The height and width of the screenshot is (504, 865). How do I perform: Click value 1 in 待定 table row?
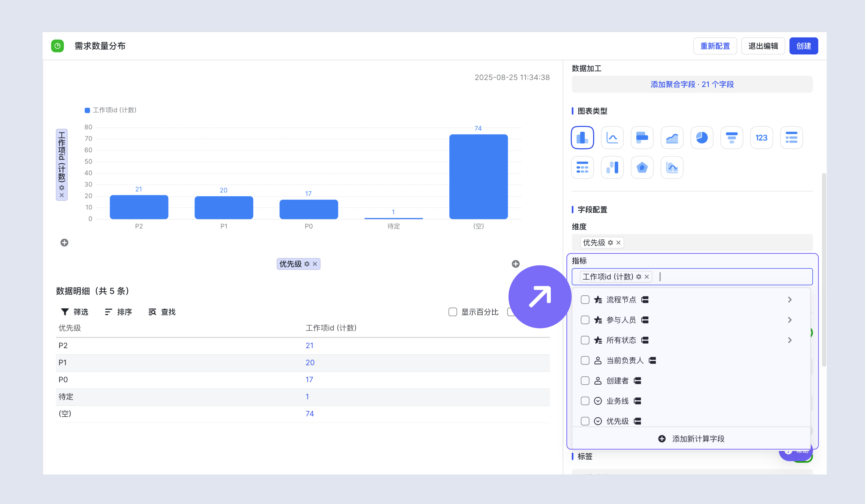[307, 397]
